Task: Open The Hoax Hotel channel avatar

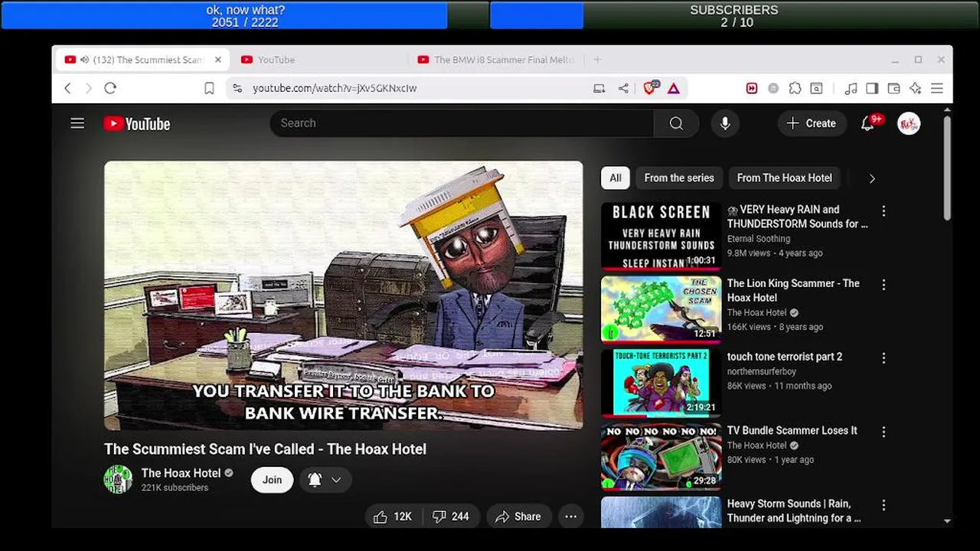Action: tap(118, 479)
